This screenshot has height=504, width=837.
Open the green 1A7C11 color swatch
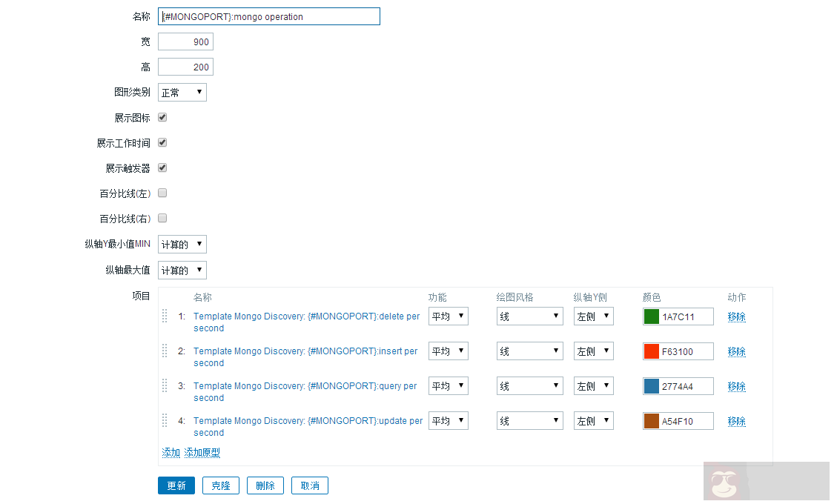click(651, 316)
